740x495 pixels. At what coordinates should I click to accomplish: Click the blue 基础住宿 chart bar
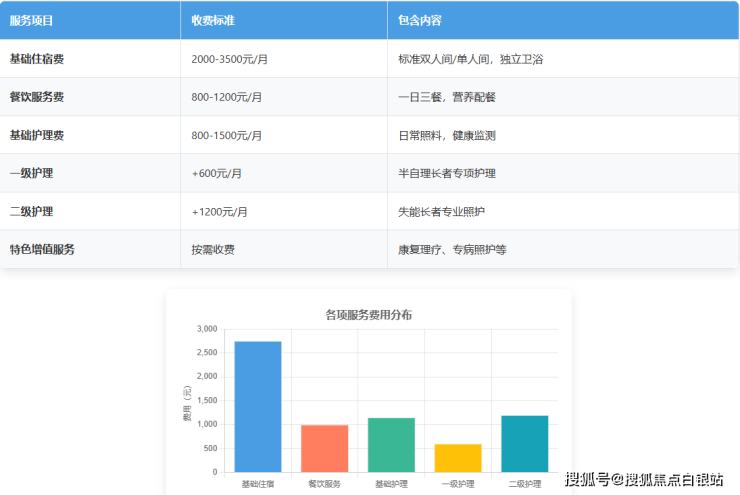[x=258, y=406]
